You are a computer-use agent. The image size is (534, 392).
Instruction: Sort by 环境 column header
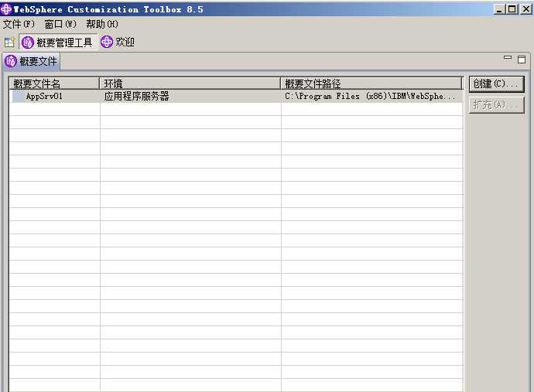pyautogui.click(x=190, y=84)
